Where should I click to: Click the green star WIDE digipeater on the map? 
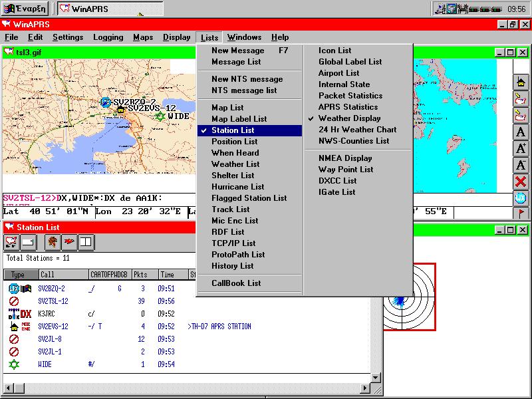pyautogui.click(x=160, y=116)
